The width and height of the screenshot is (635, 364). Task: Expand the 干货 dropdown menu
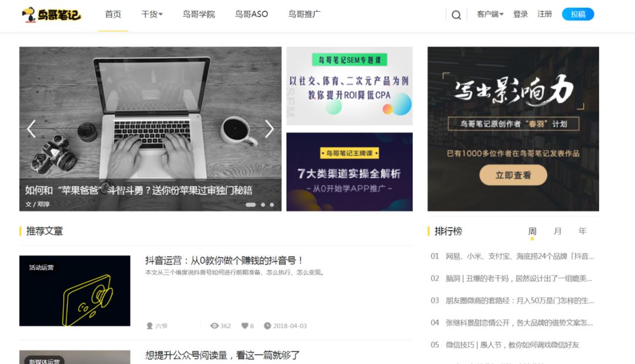152,14
